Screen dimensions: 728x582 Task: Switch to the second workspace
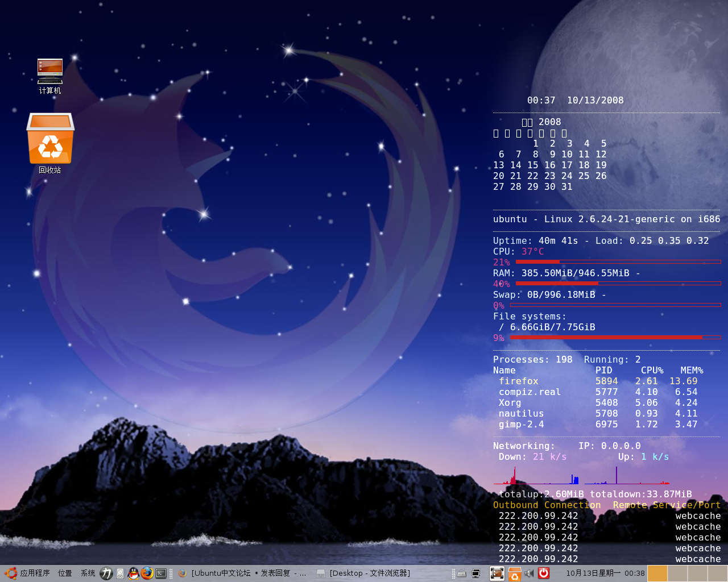pos(677,573)
